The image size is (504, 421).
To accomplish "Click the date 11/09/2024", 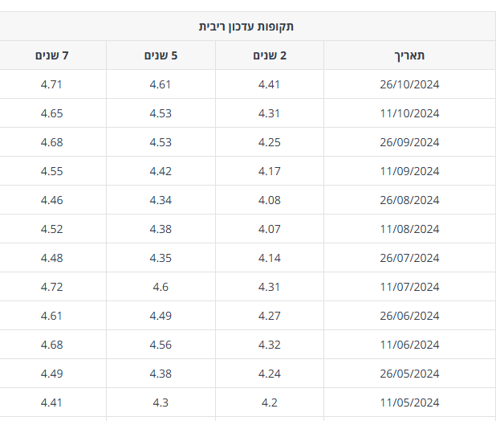I will coord(409,171).
